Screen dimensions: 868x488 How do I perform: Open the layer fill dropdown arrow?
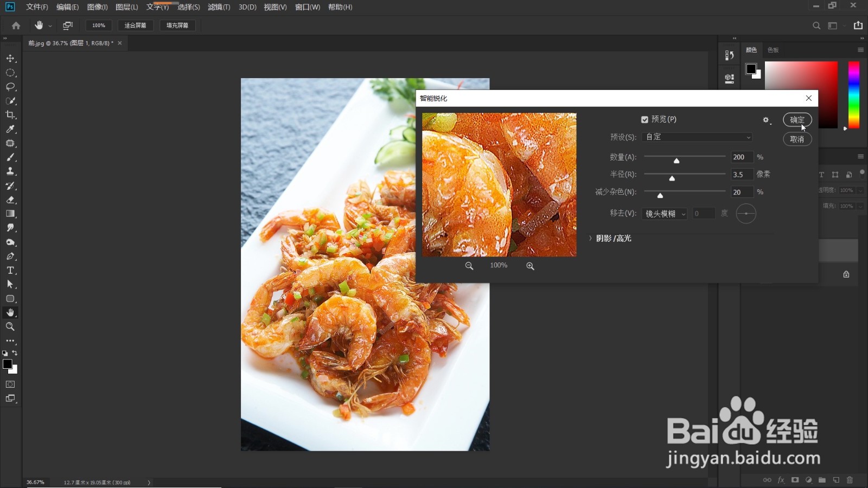coord(860,206)
